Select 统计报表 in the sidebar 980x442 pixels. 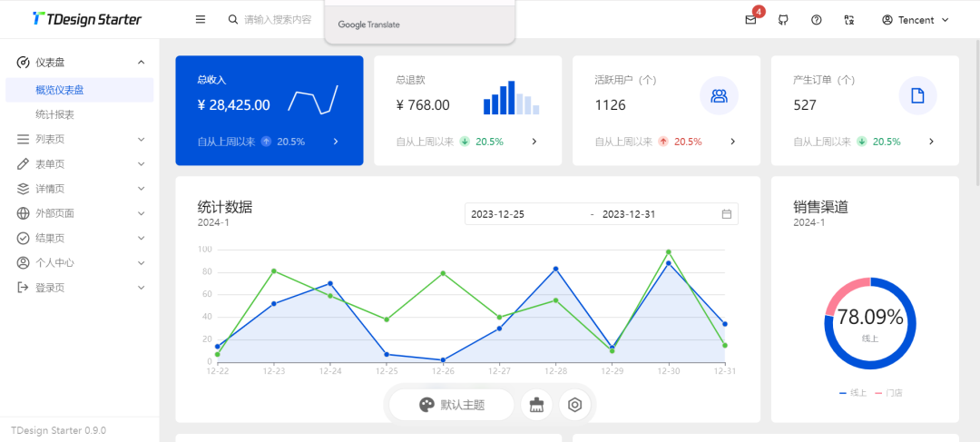tap(55, 114)
